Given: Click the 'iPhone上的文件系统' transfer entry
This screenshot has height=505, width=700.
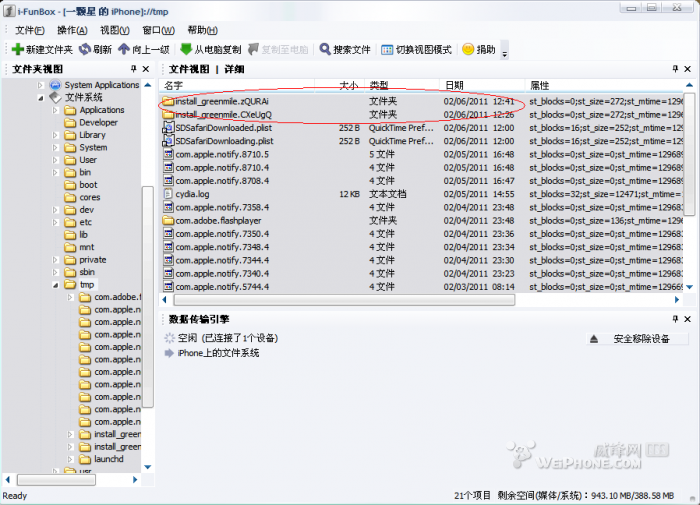Looking at the screenshot, I should [218, 353].
